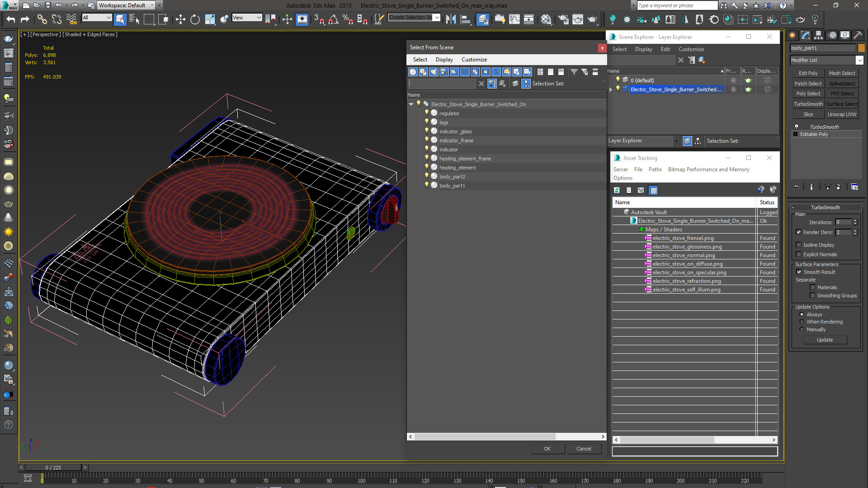This screenshot has width=868, height=488.
Task: Click the Table View icon in Asset Tracking
Action: point(653,190)
